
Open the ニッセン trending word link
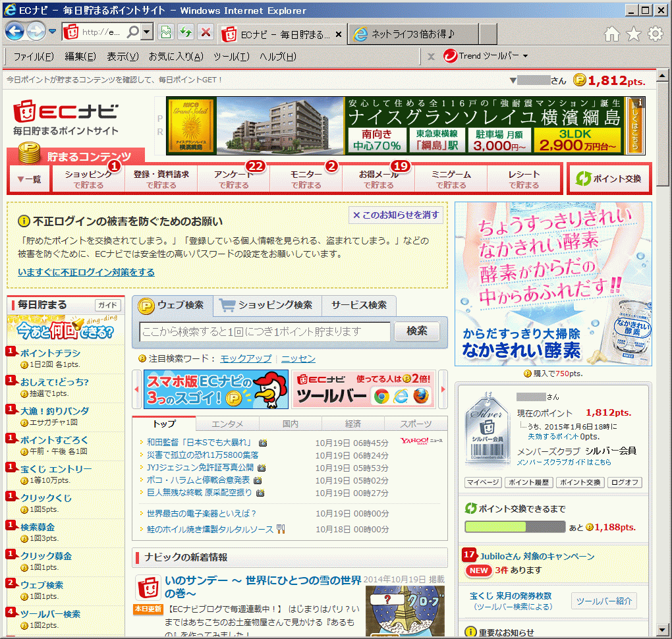pos(298,358)
